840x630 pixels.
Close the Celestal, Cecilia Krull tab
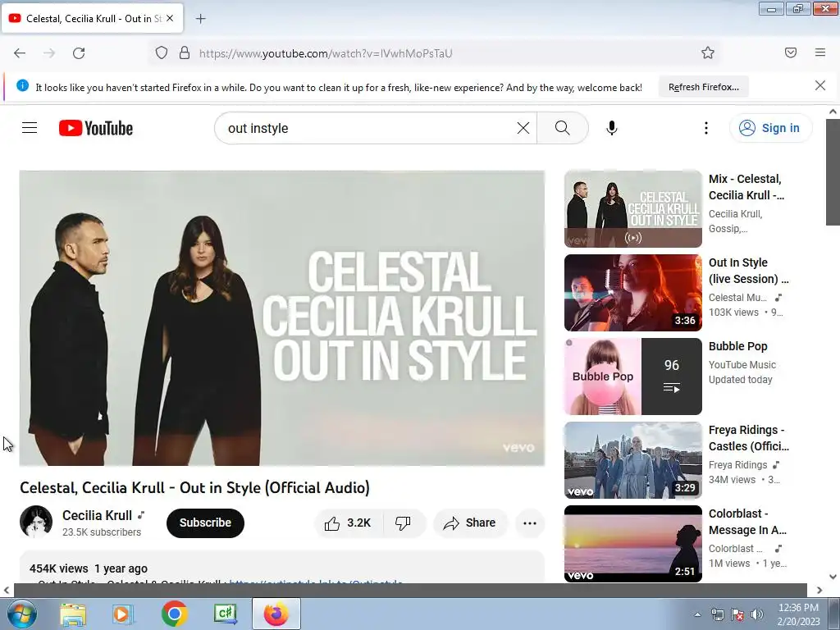coord(170,18)
